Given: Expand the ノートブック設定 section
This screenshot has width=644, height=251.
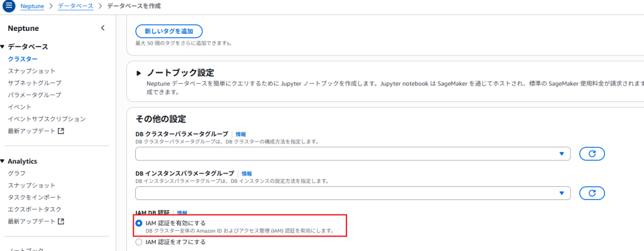Looking at the screenshot, I should [x=139, y=74].
